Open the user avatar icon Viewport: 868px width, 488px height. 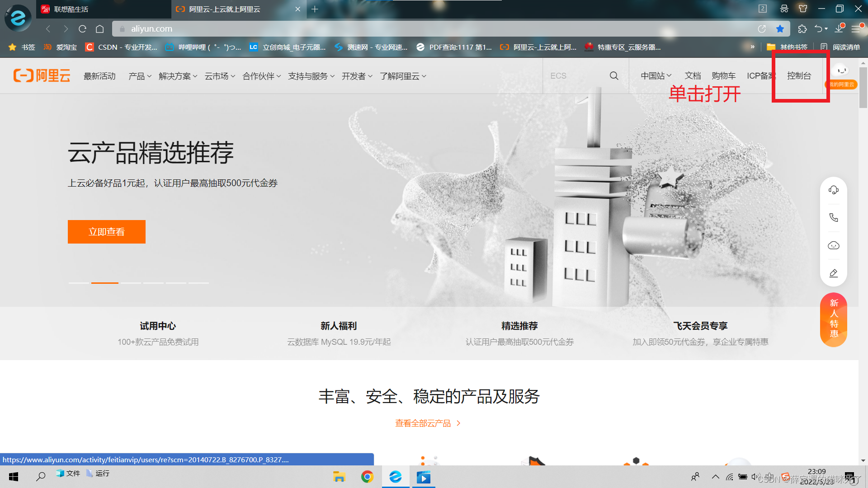tap(841, 70)
